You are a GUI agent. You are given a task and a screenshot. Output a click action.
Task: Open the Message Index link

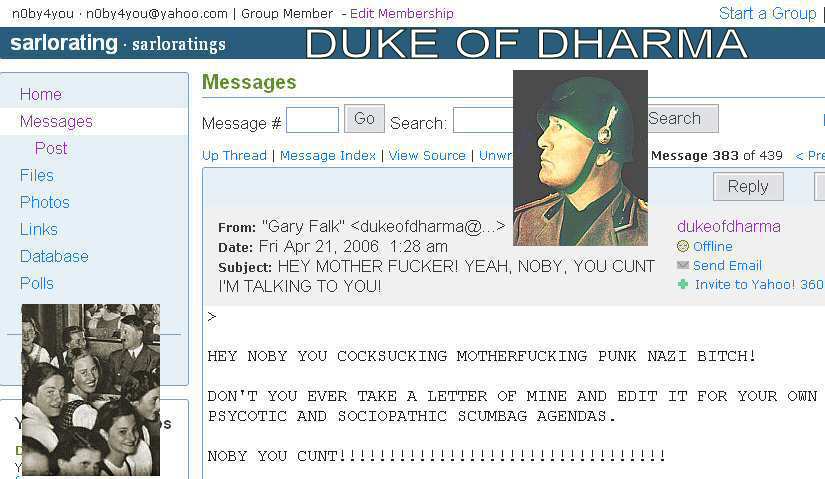328,155
